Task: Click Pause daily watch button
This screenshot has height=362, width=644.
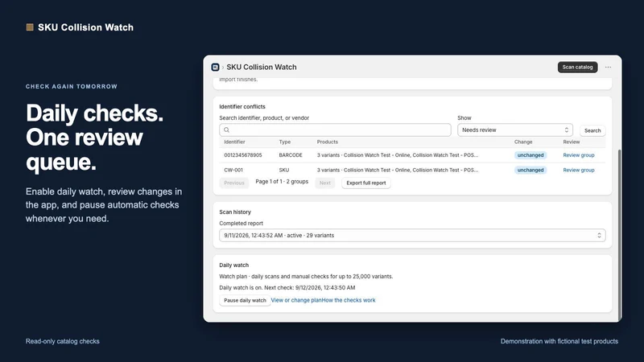Action: tap(245, 300)
